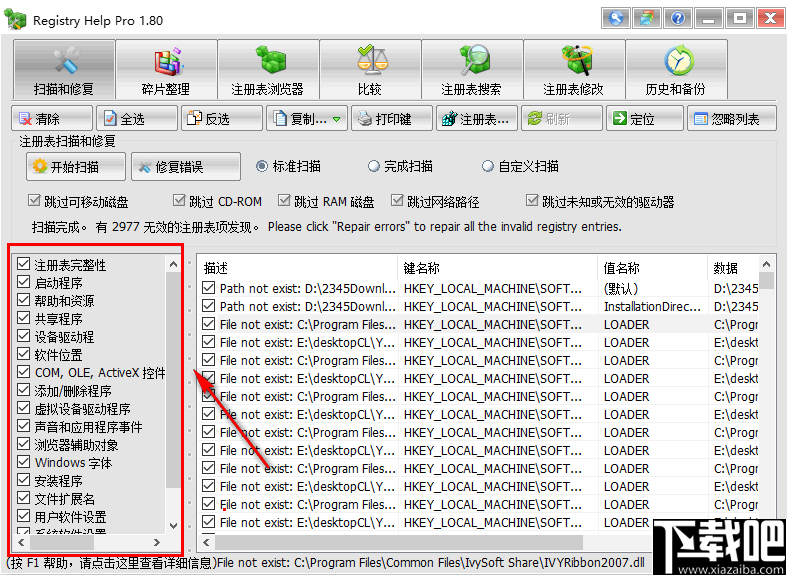
Task: Click the 键名称 column header
Action: [x=498, y=268]
